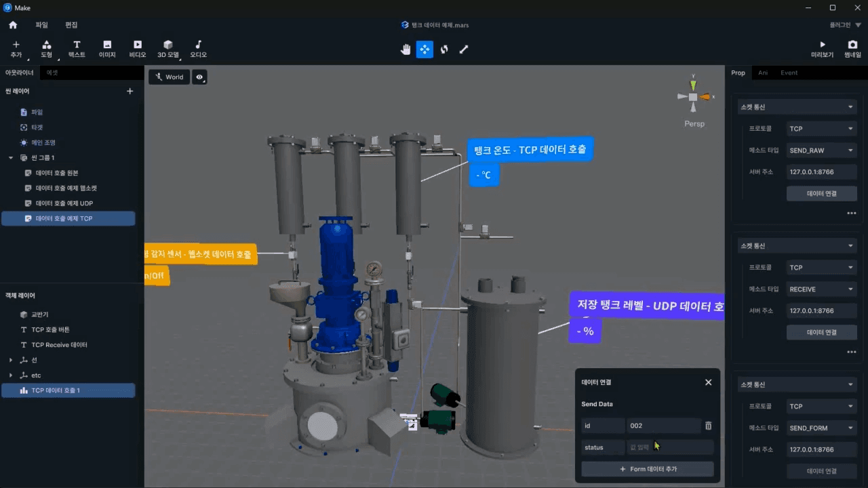Viewport: 868px width, 488px height.
Task: Click 데이터 연결 button under RECEIVE
Action: click(x=822, y=332)
